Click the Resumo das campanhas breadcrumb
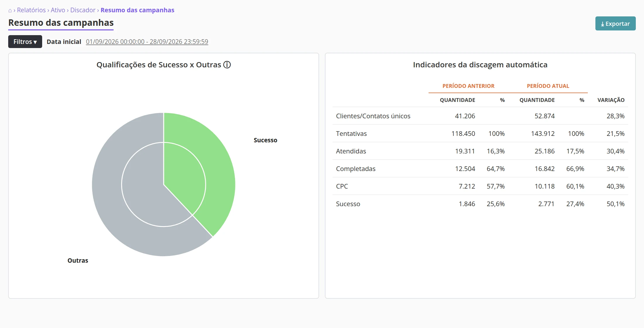 point(137,10)
